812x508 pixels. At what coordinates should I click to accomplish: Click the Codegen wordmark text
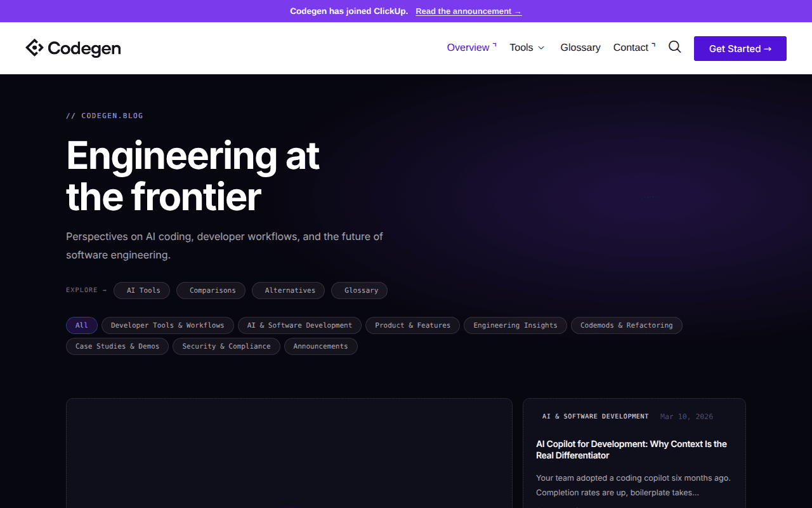84,48
